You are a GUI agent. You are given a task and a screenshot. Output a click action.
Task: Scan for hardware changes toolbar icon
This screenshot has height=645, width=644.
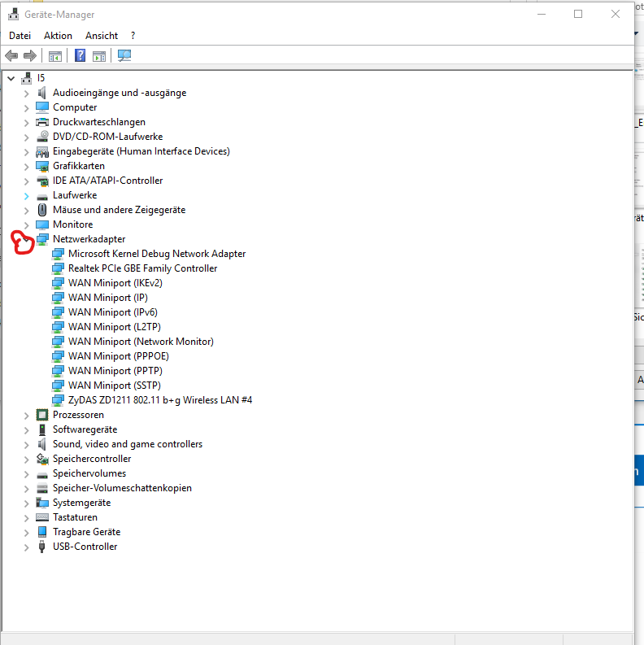coord(124,55)
